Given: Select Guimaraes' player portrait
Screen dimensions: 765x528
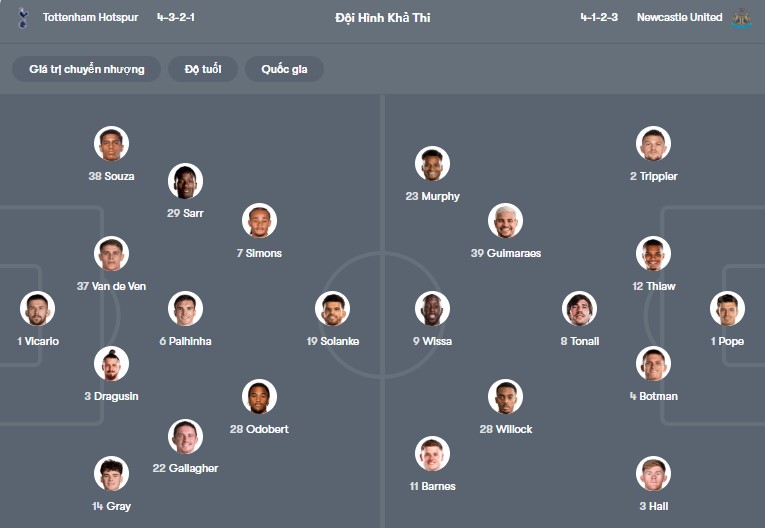Looking at the screenshot, I should tap(505, 221).
